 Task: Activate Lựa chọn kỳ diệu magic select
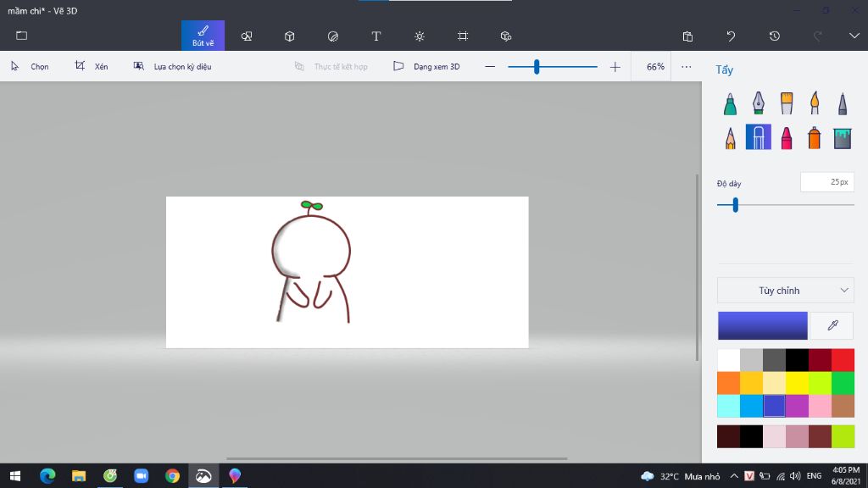click(x=172, y=66)
